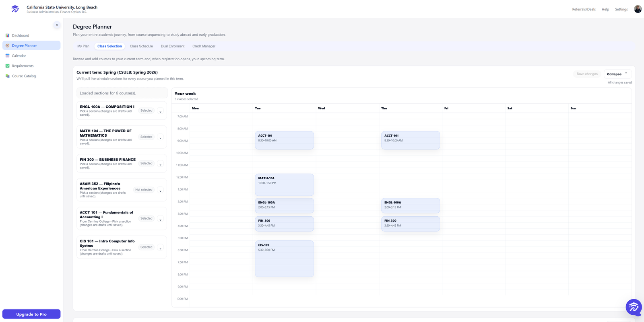Open the Credit Manager tab
The image size is (644, 322).
204,46
